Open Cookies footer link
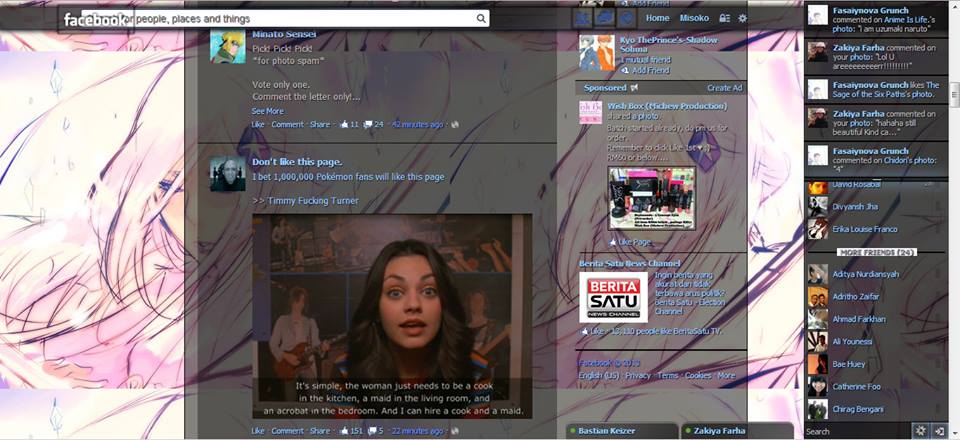The image size is (960, 440). coord(698,375)
